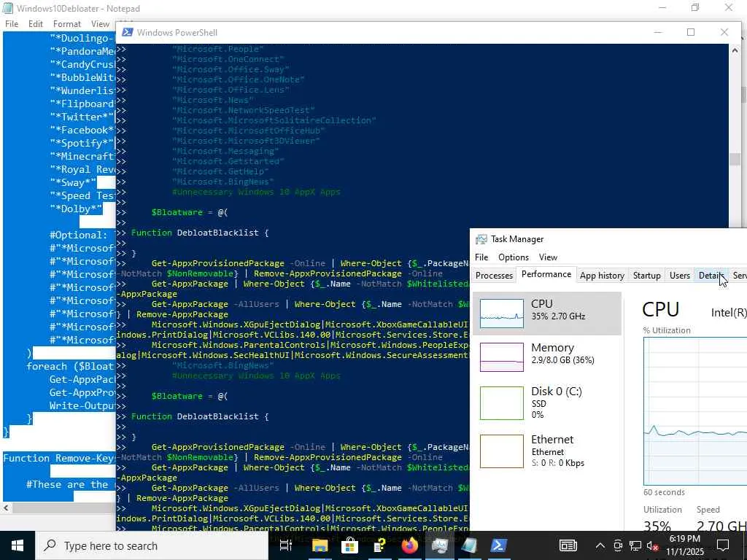Click the Meet Now tray icon
The image size is (747, 560).
pyautogui.click(x=618, y=545)
